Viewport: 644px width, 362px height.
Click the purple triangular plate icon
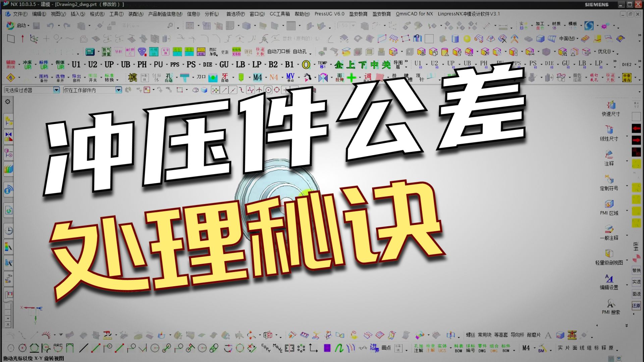[x=142, y=52]
